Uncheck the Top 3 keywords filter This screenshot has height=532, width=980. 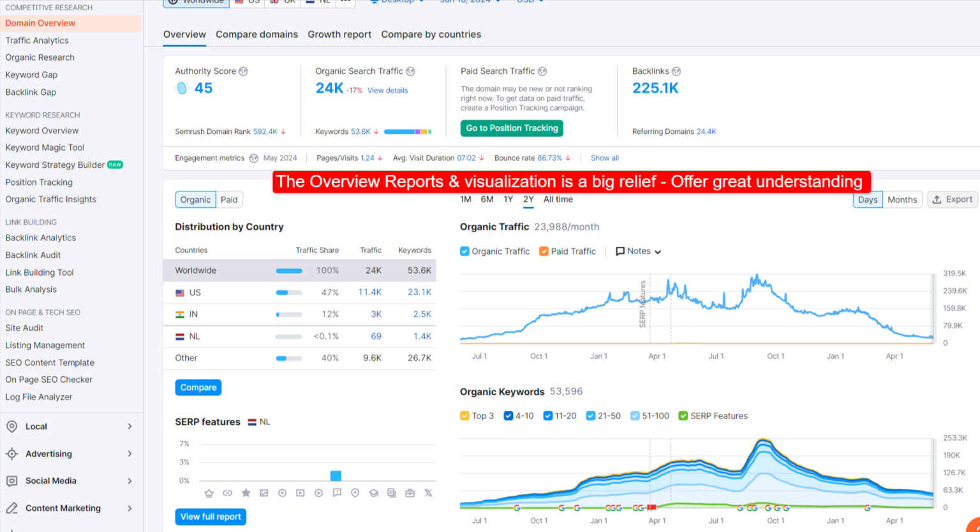pyautogui.click(x=464, y=415)
